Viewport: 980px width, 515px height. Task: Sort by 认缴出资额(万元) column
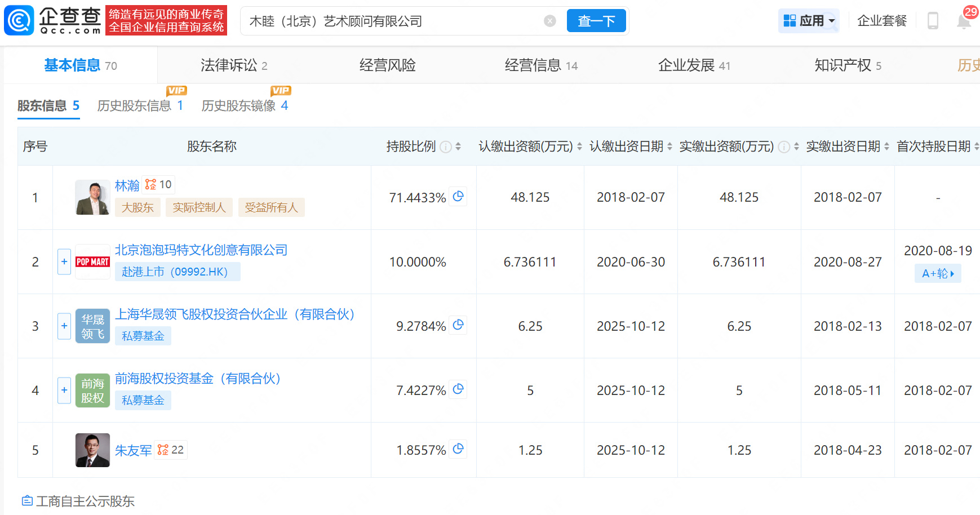[579, 146]
